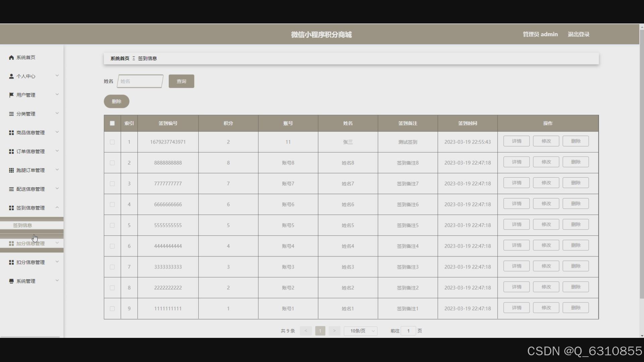
Task: Open the 扣分信息管理 menu
Action: (x=31, y=262)
